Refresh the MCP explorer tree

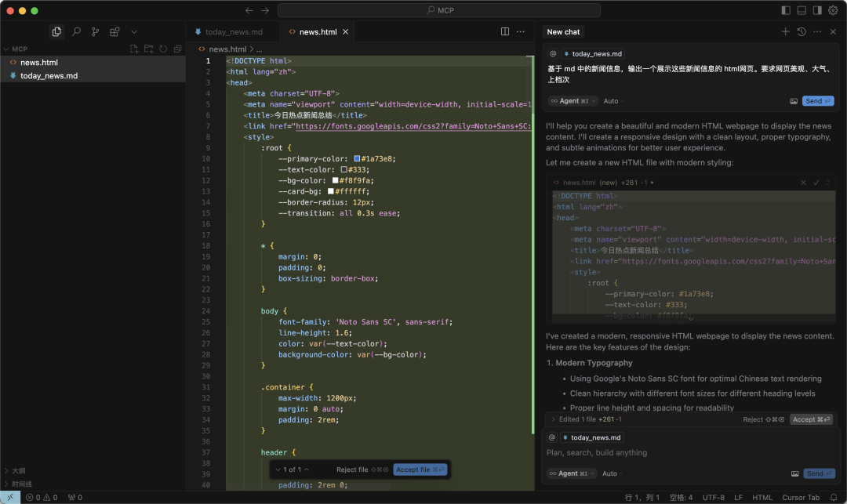163,49
